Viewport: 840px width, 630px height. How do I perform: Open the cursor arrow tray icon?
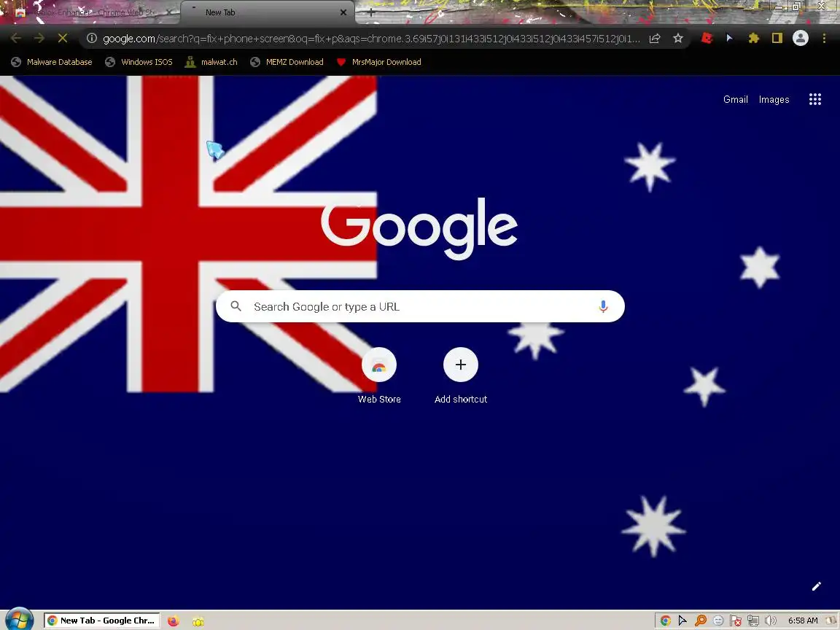(x=682, y=621)
